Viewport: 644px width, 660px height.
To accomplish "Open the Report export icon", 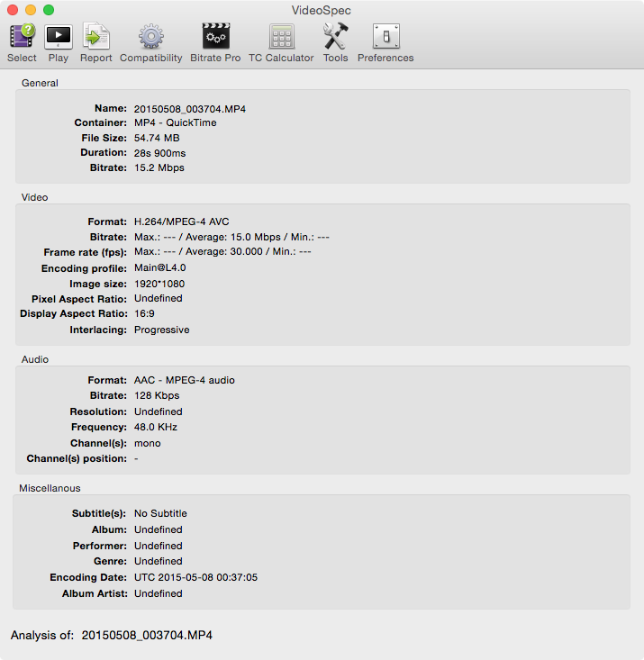I will tap(96, 36).
